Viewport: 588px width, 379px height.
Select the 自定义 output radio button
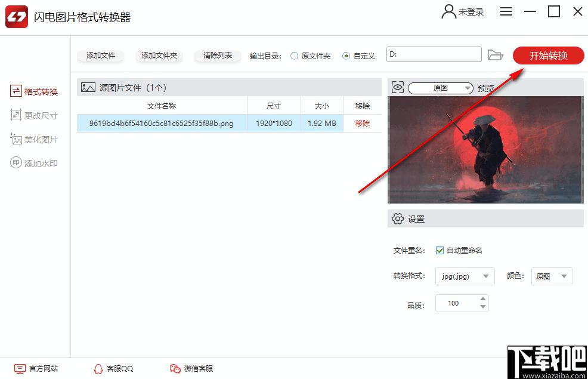pos(346,56)
